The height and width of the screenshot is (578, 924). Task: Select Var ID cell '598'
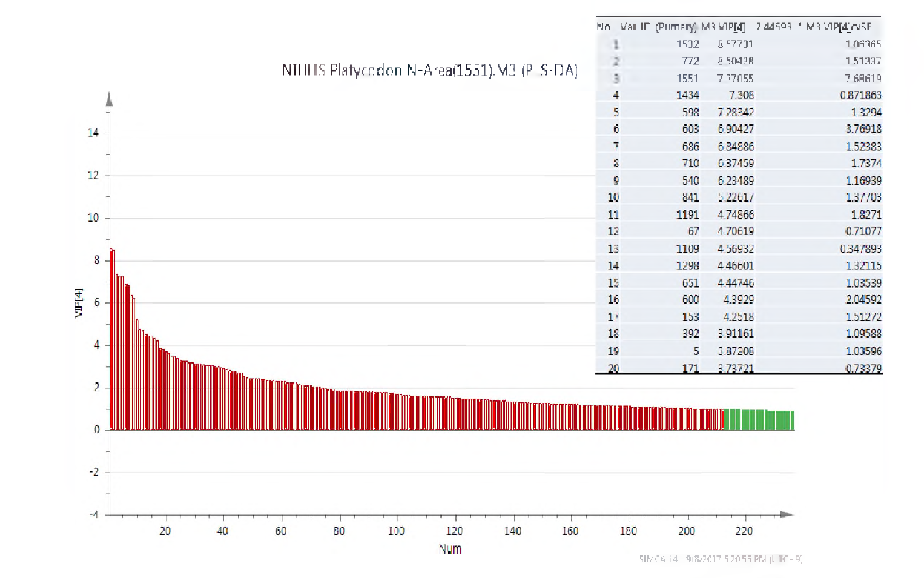pos(691,112)
